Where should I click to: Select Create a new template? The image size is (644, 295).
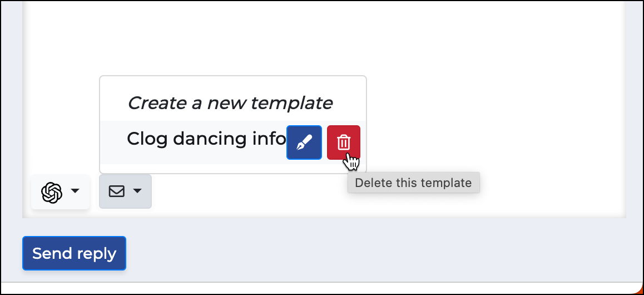(230, 103)
